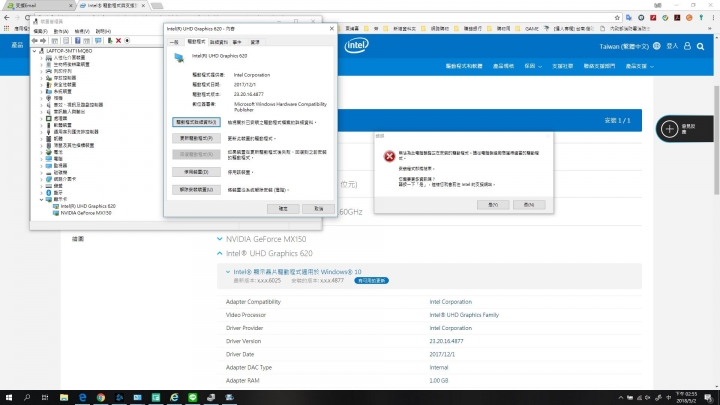This screenshot has width=720, height=405.
Task: Switch to the first General tab in properties
Action: pyautogui.click(x=174, y=42)
